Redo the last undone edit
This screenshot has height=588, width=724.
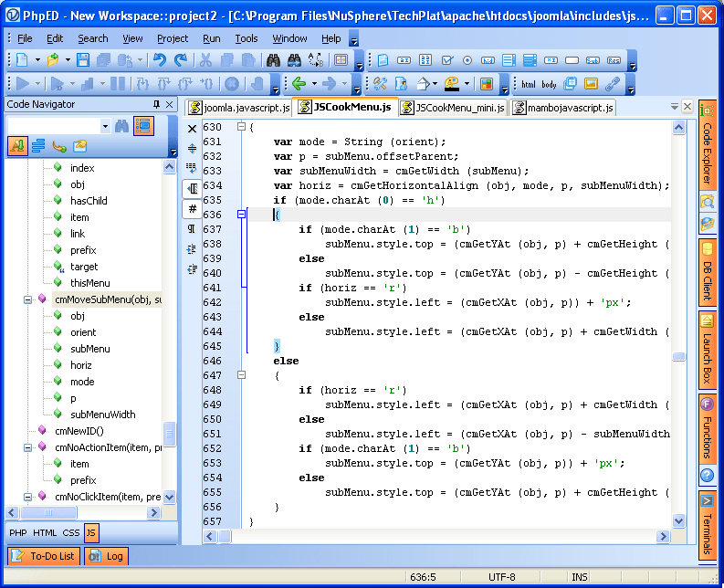click(181, 60)
